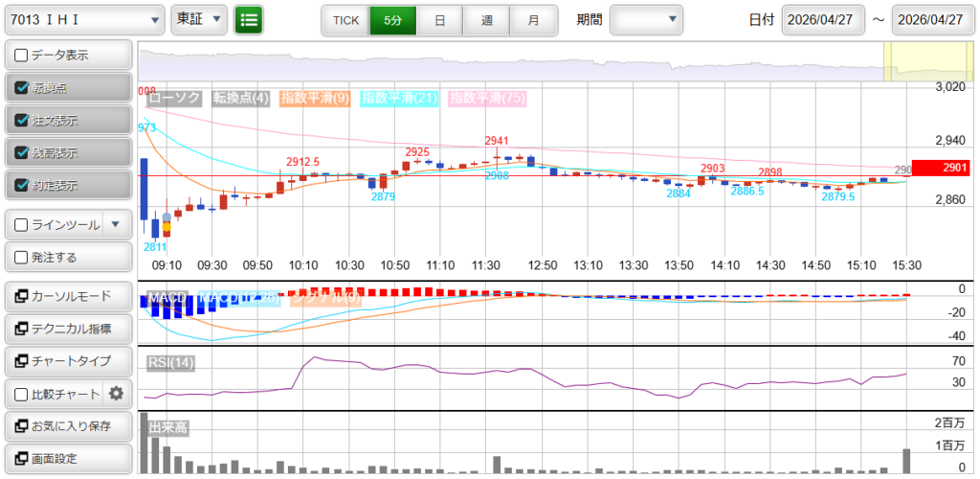
Task: Disable the 約定表示 checkbox
Action: click(21, 186)
